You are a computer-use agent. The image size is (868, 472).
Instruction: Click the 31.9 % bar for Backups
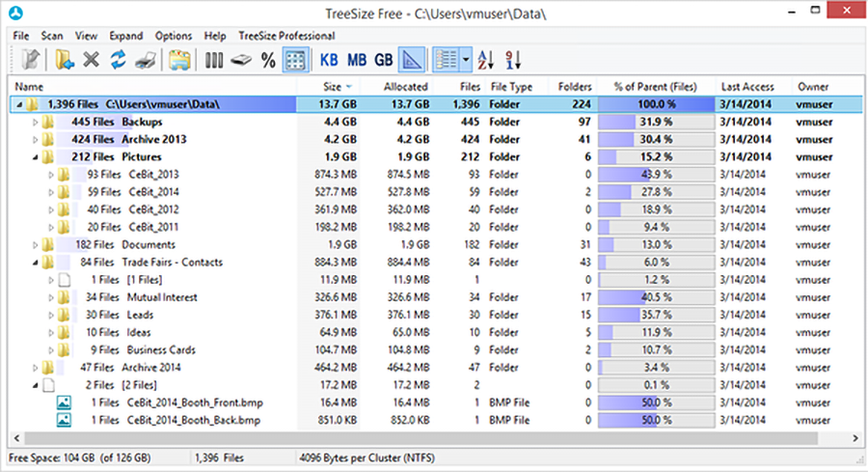pyautogui.click(x=656, y=122)
